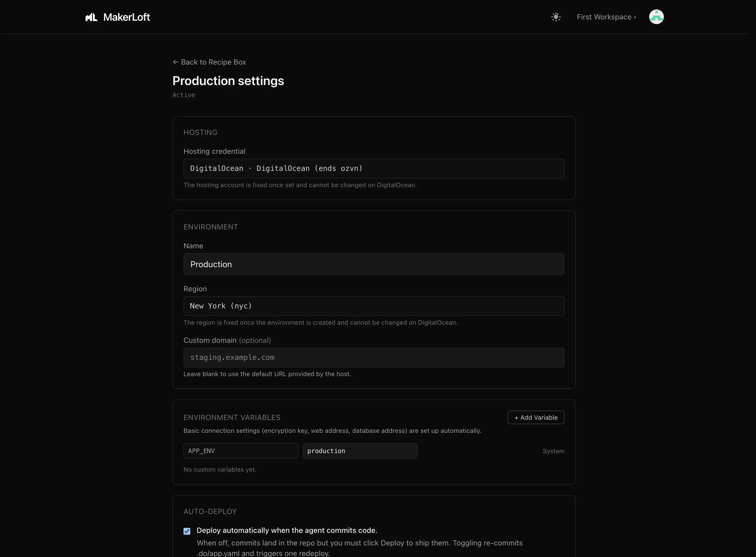Click the System label on APP_ENV row
Viewport: 756px width, 557px height.
pyautogui.click(x=553, y=451)
